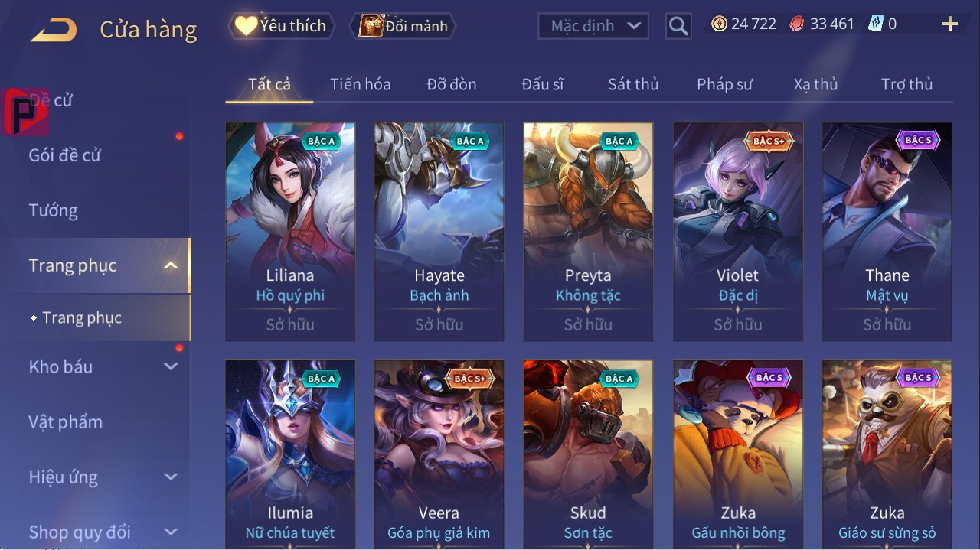Screen dimensions: 980x550
Task: Expand the Hiệu ứng sidebar section
Action: tap(171, 477)
